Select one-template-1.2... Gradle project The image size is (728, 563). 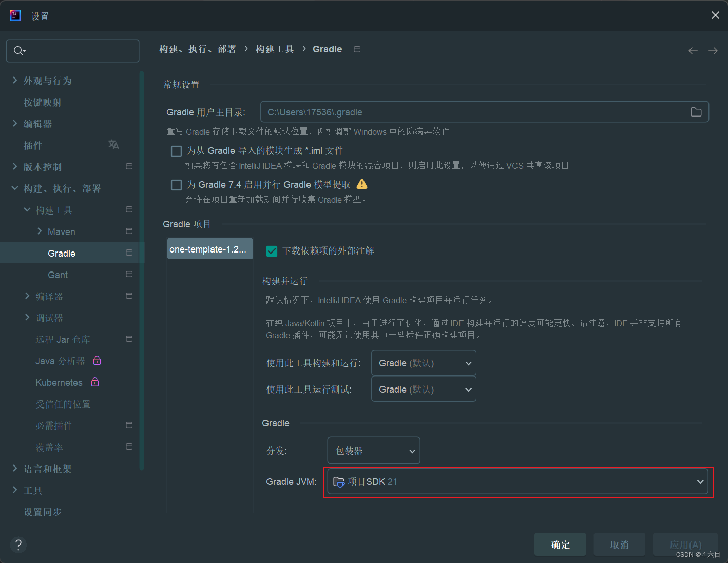coord(210,249)
